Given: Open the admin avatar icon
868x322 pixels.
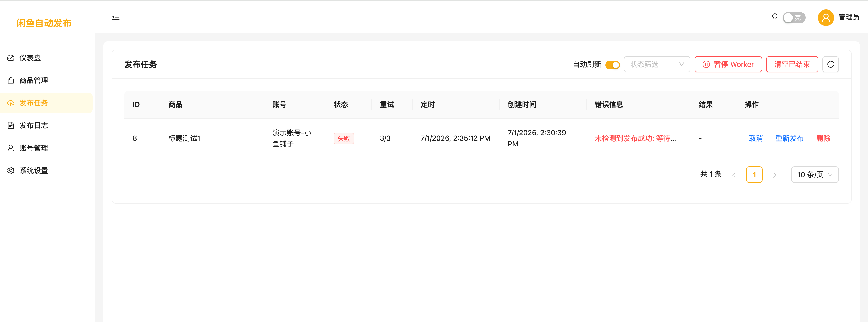Looking at the screenshot, I should pyautogui.click(x=826, y=17).
